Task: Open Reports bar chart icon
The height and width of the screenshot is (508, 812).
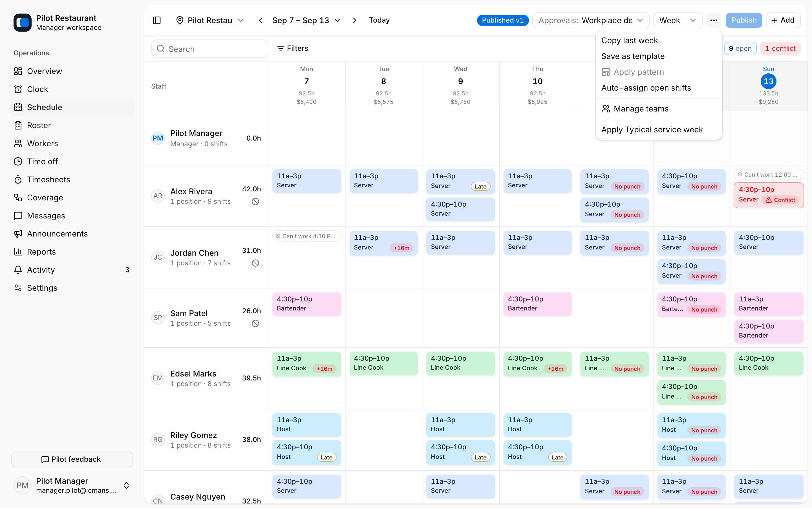Action: (x=18, y=252)
